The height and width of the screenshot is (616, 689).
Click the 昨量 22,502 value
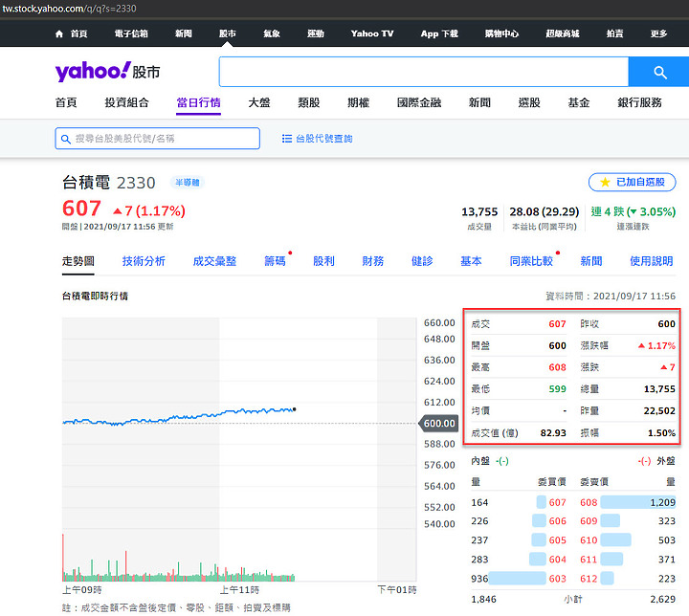pos(659,410)
